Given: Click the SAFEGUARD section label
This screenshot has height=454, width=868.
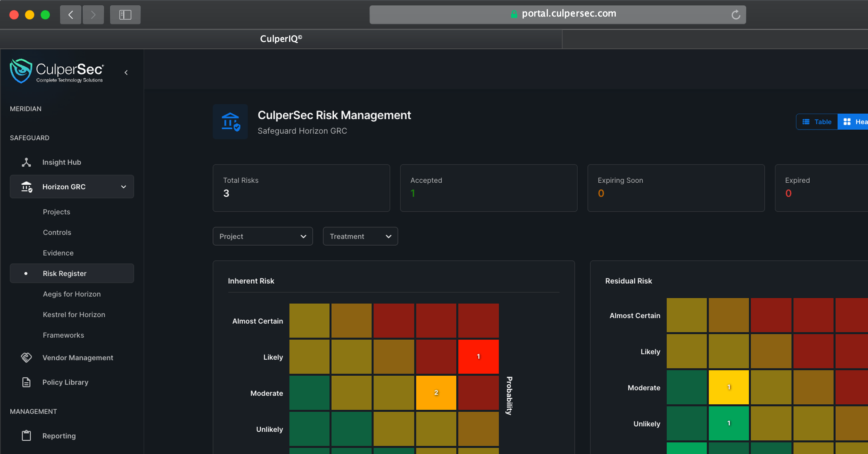Looking at the screenshot, I should click(x=29, y=138).
